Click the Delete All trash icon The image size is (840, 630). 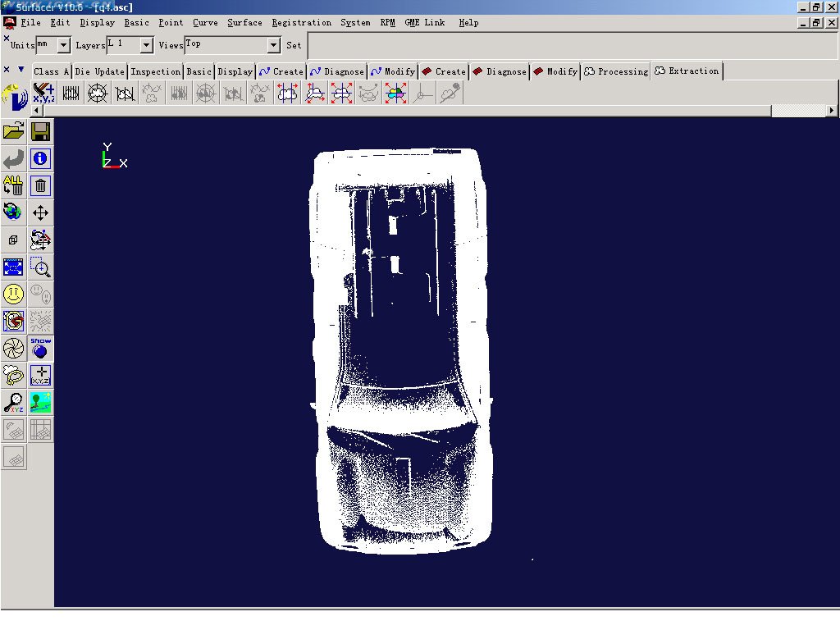click(13, 185)
